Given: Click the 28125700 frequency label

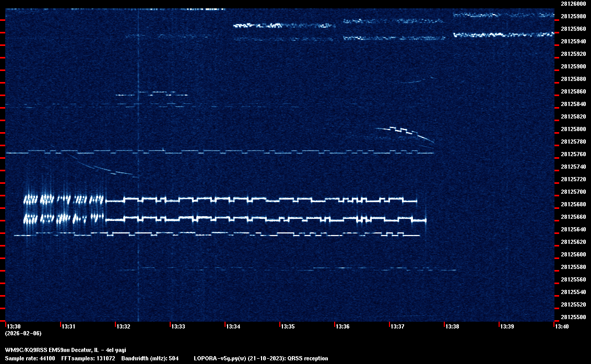Looking at the screenshot, I should [573, 192].
